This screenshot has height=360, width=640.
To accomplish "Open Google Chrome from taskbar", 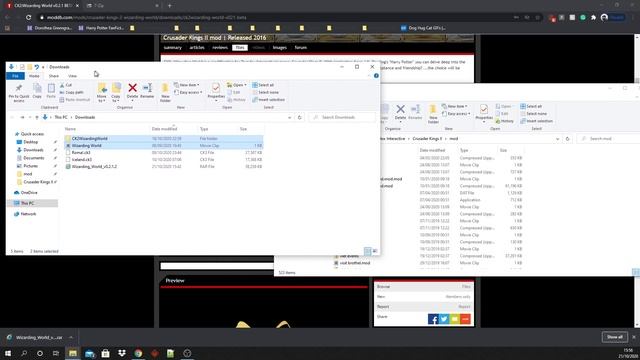I will 138,353.
